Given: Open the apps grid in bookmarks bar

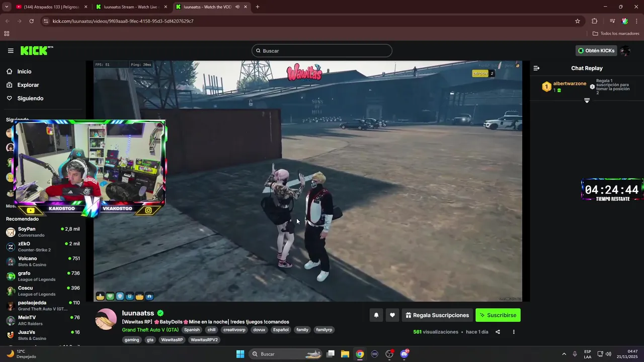Looking at the screenshot, I should click(7, 34).
